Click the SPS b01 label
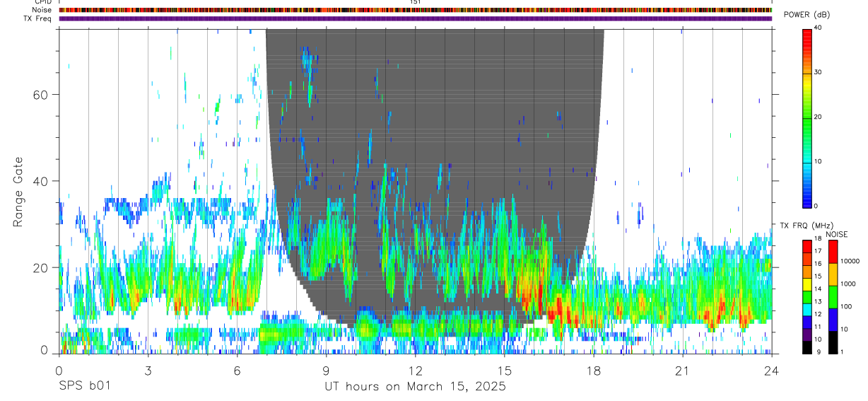Viewport: 868px width, 401px height. [84, 387]
